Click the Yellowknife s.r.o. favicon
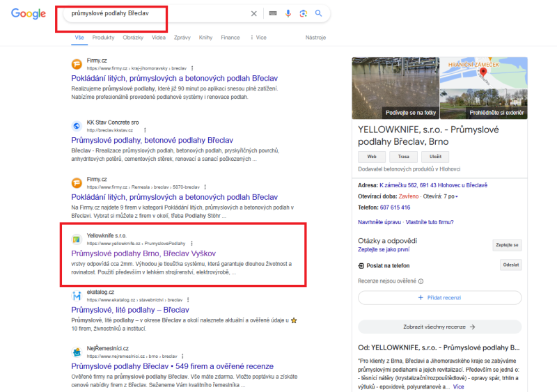 tap(77, 240)
